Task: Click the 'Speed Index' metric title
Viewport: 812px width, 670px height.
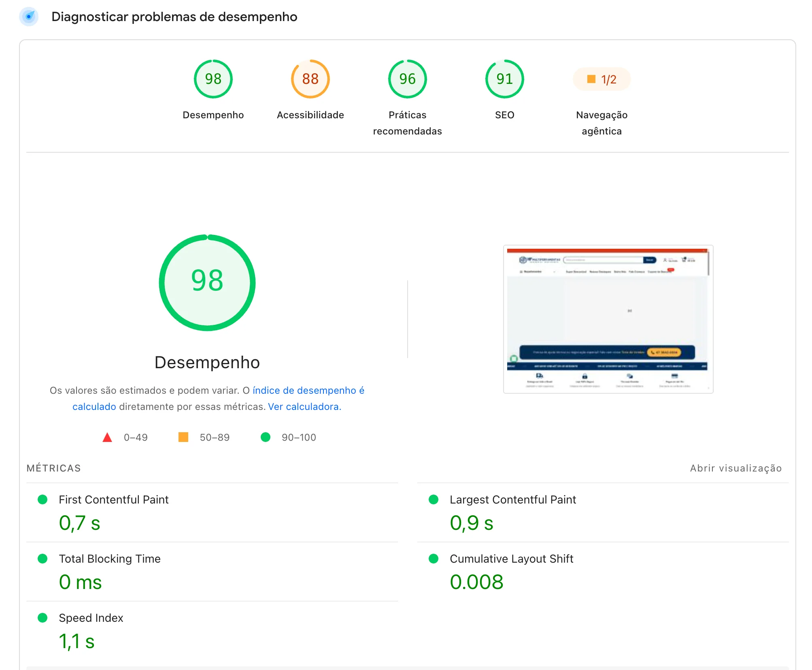Action: click(91, 618)
